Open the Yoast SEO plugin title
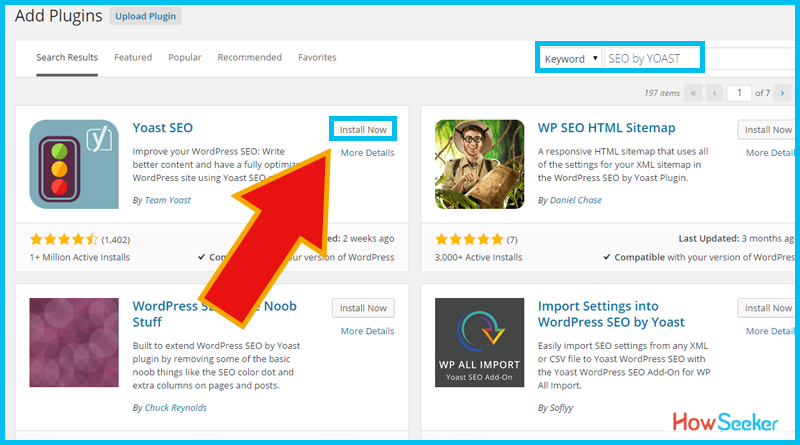 coord(163,128)
